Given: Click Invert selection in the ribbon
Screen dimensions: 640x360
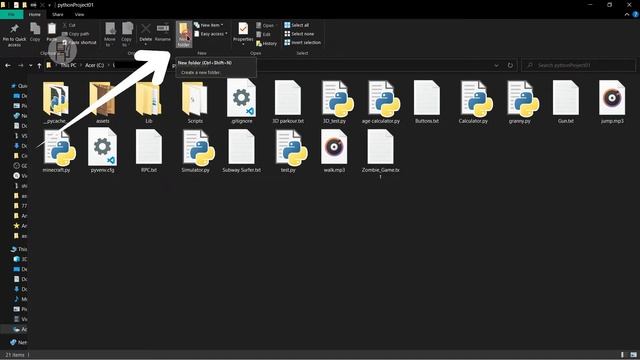Looking at the screenshot, I should coord(302,42).
